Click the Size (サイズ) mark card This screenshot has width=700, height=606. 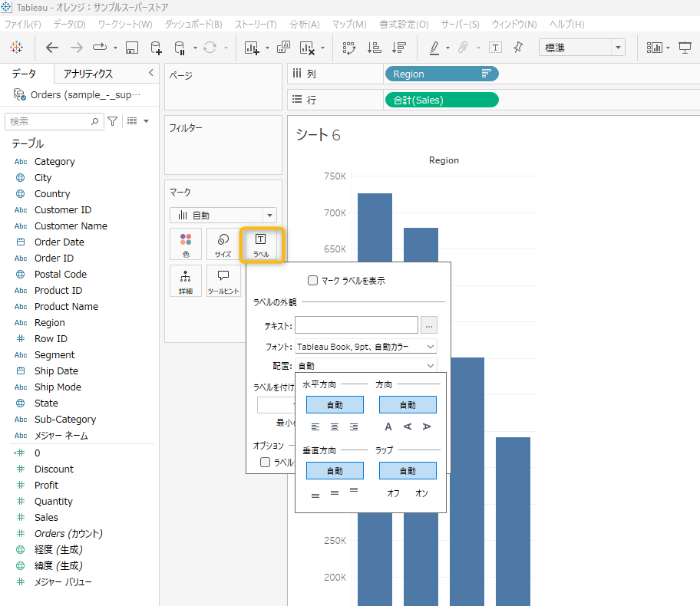click(223, 244)
